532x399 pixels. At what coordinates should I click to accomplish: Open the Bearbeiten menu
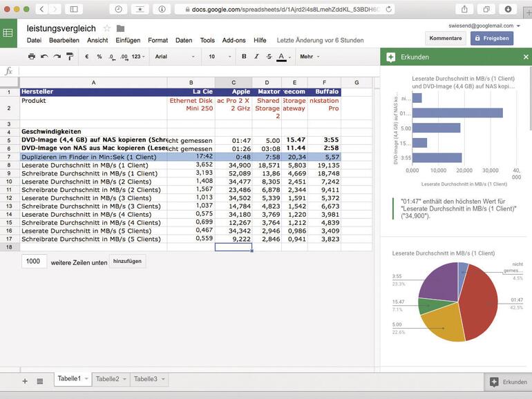coord(64,40)
